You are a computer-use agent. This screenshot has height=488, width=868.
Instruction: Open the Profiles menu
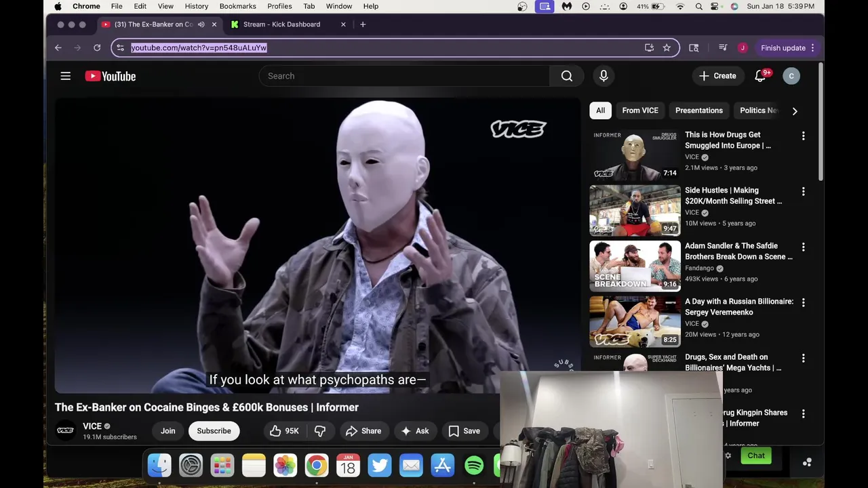279,6
